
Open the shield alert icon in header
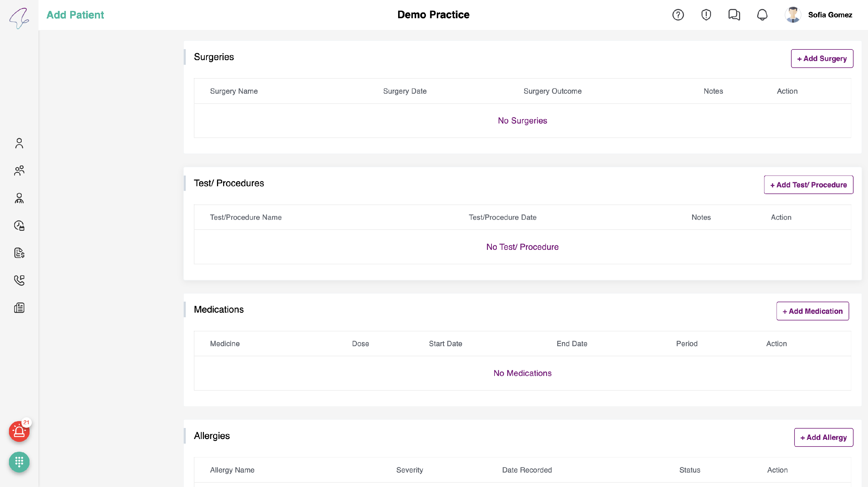pos(706,15)
